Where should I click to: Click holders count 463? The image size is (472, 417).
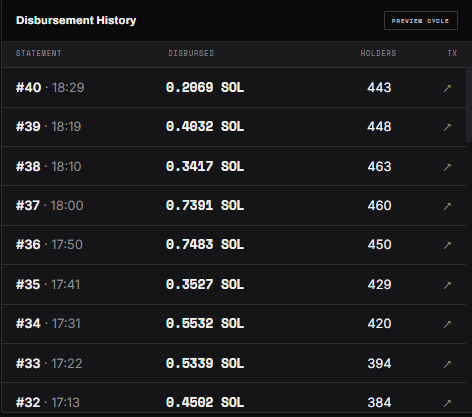pyautogui.click(x=379, y=166)
